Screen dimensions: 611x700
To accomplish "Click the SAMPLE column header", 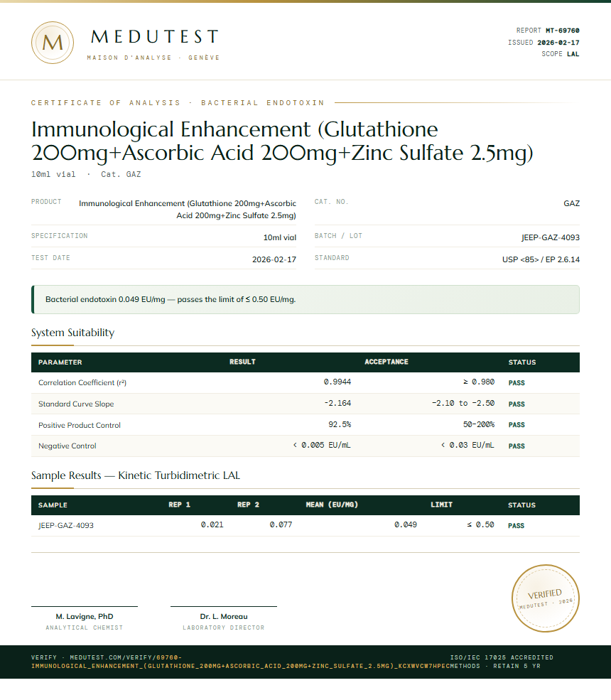I will click(53, 505).
